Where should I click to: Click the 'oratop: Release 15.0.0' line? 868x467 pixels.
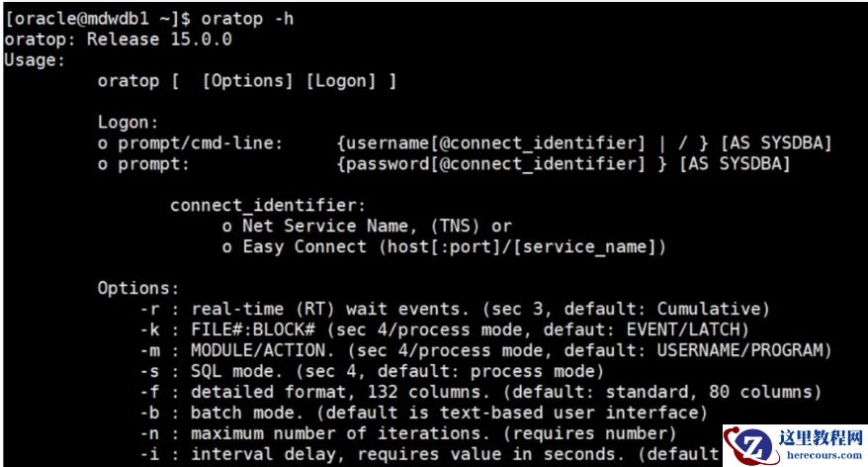pos(118,40)
